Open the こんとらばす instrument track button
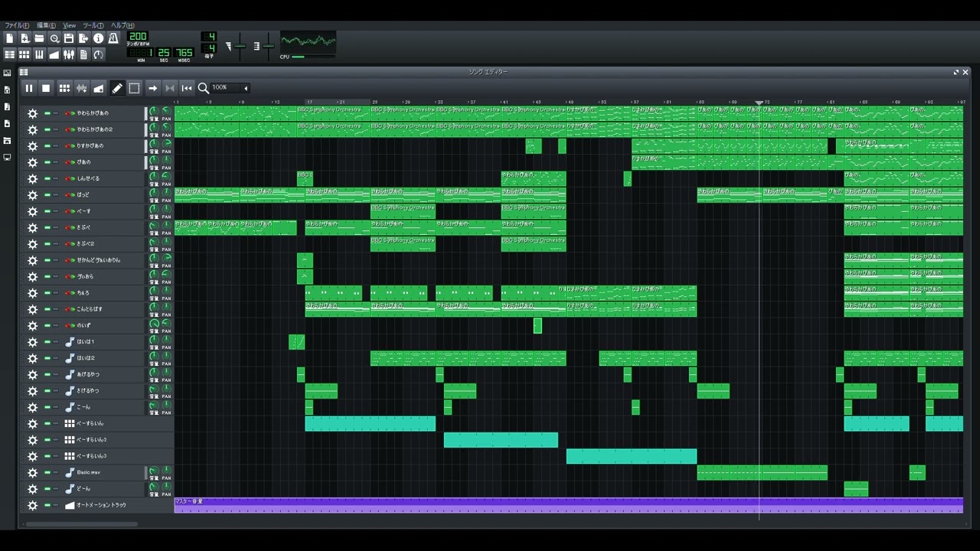This screenshot has height=551, width=980. click(x=103, y=309)
